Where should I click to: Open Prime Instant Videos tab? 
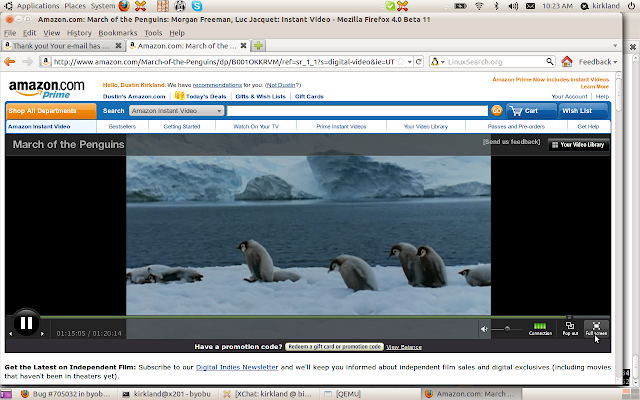coord(341,127)
